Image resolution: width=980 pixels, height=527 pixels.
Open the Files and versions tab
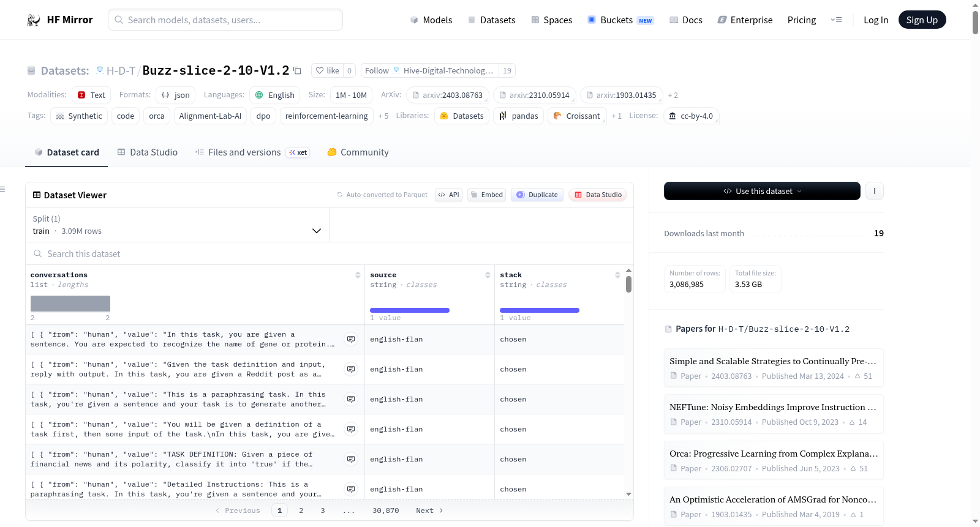(252, 152)
